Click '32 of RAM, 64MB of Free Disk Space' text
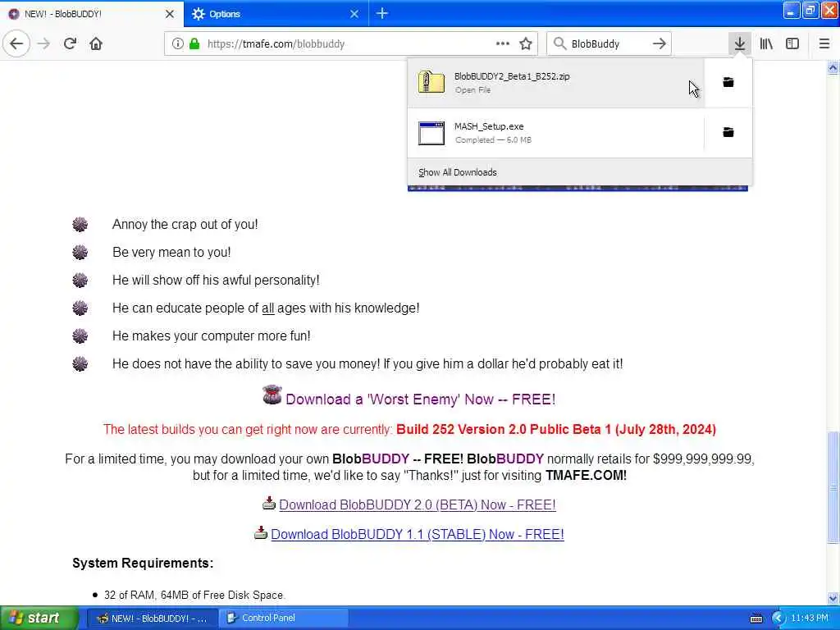 (194, 596)
